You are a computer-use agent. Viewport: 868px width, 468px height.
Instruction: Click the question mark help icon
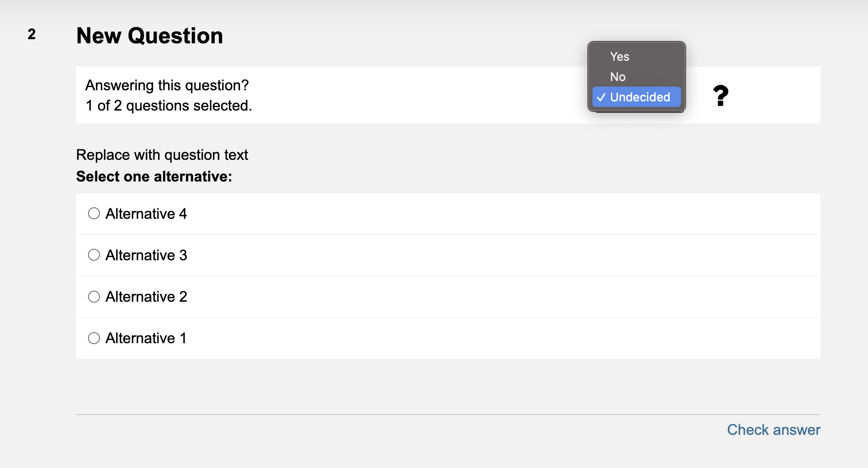pyautogui.click(x=721, y=95)
